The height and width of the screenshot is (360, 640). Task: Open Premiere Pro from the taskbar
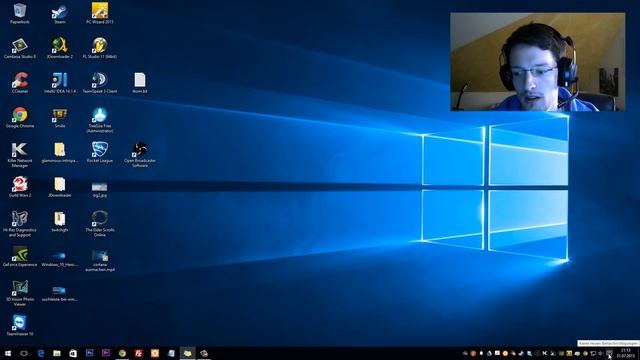[x=106, y=353]
